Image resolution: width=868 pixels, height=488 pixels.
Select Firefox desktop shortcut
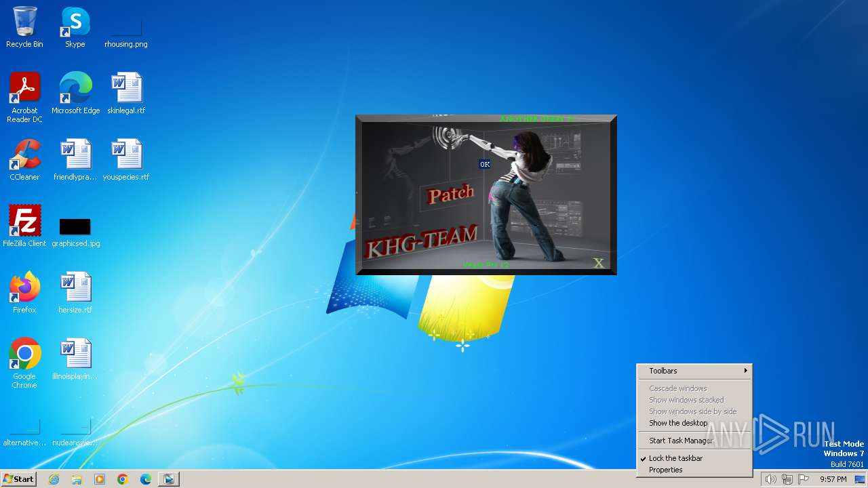24,293
